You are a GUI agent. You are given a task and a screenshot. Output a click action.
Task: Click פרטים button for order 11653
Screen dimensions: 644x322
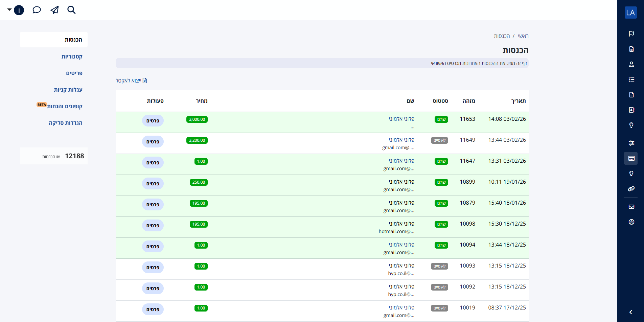click(x=153, y=121)
